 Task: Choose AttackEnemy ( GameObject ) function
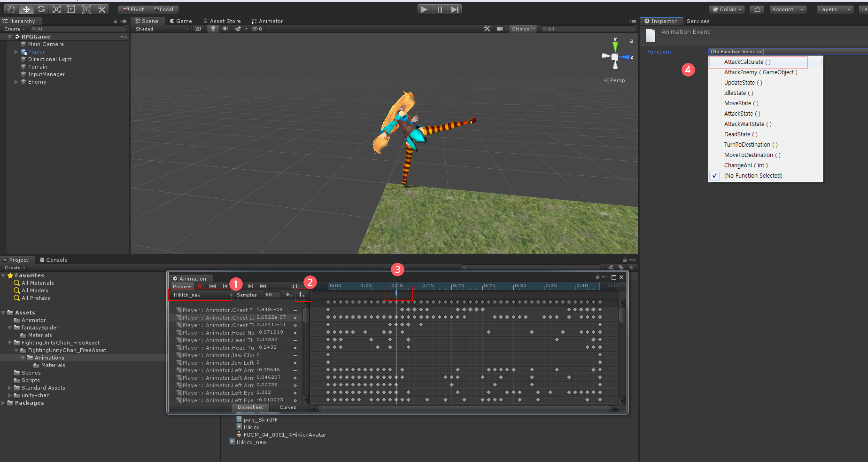tap(766, 72)
